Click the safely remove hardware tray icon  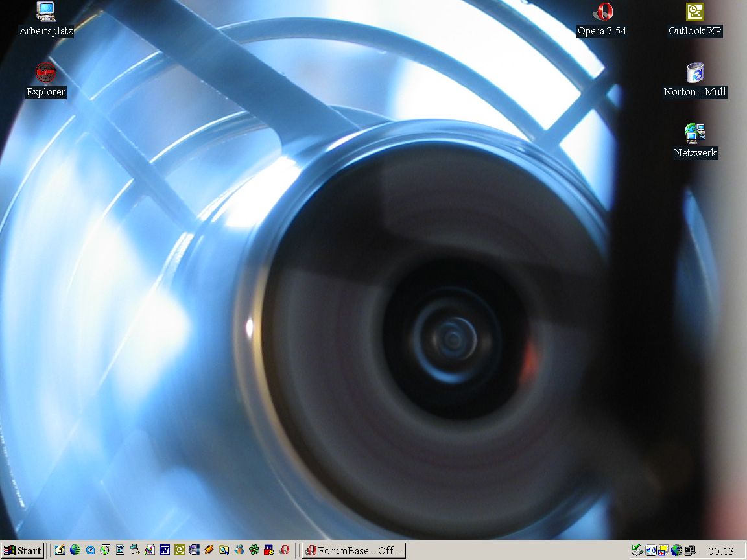637,551
